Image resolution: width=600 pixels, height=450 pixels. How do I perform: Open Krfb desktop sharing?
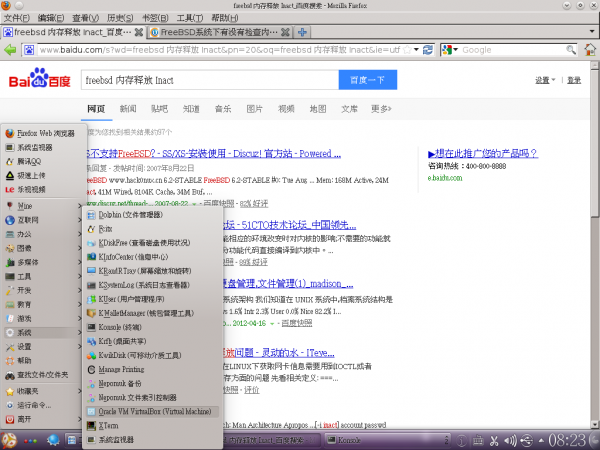pos(152,341)
